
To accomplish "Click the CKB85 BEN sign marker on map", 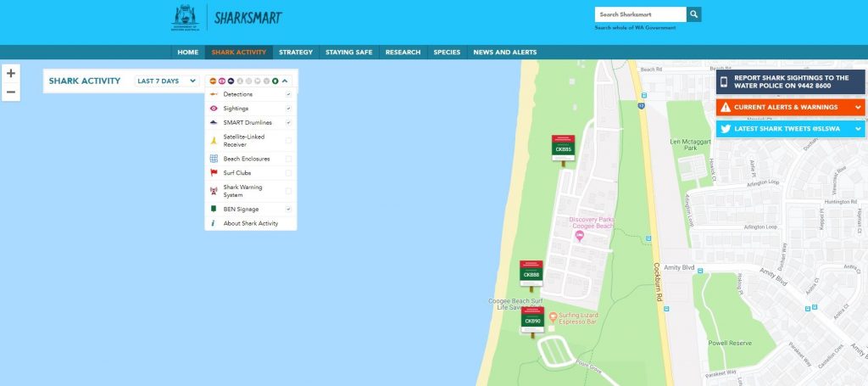I will [563, 150].
